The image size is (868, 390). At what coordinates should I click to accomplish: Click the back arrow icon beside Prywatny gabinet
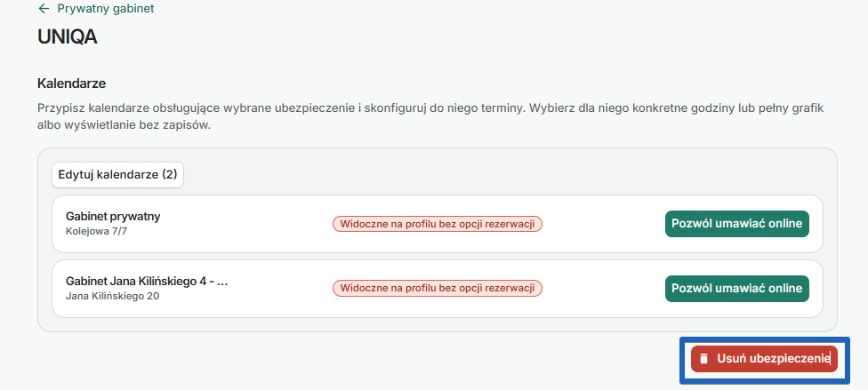click(x=44, y=9)
